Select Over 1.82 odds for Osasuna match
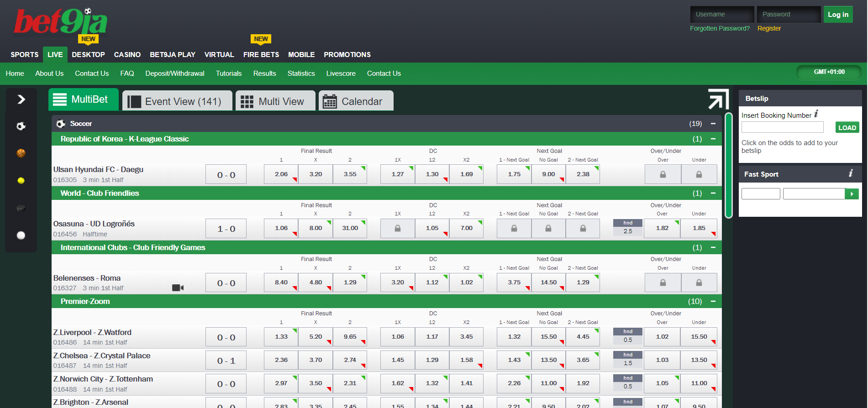Screen dimensions: 868x408 pyautogui.click(x=662, y=228)
